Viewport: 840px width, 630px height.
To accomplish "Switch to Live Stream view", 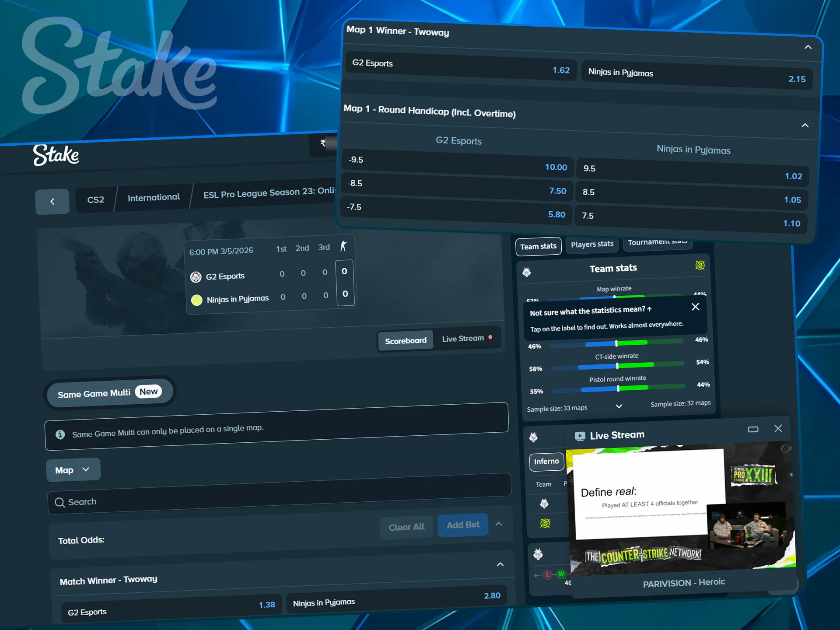I will point(467,338).
